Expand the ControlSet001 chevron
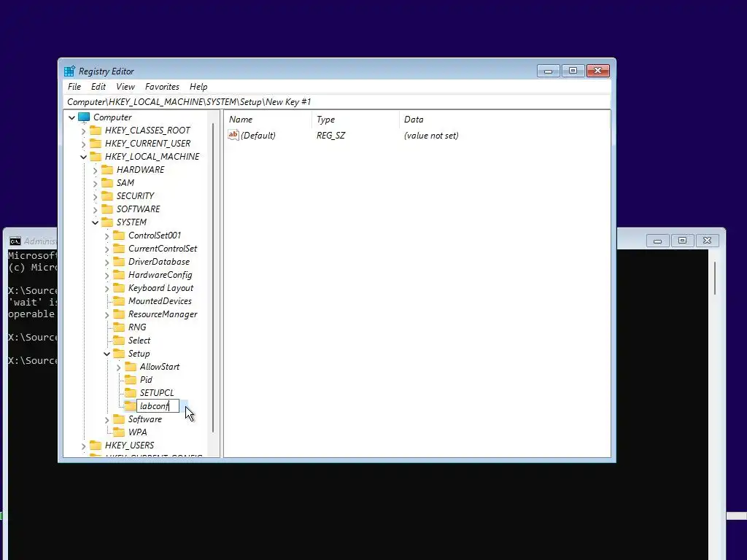 (x=107, y=236)
